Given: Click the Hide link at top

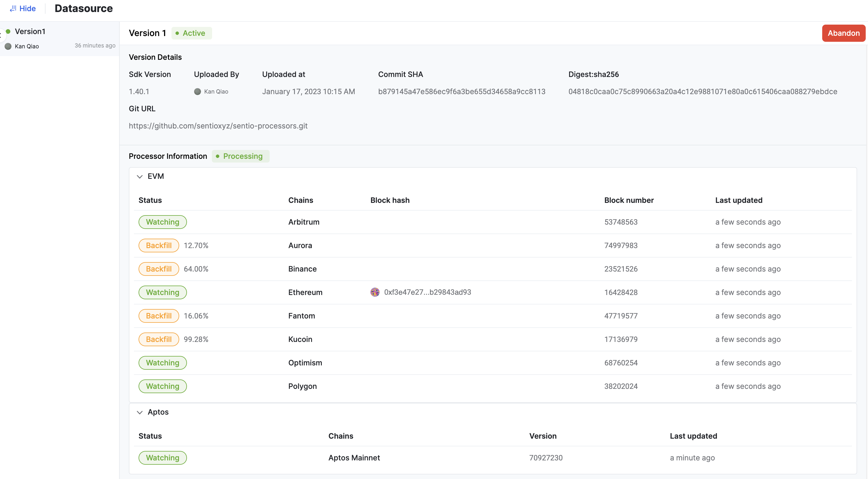Looking at the screenshot, I should pos(27,8).
